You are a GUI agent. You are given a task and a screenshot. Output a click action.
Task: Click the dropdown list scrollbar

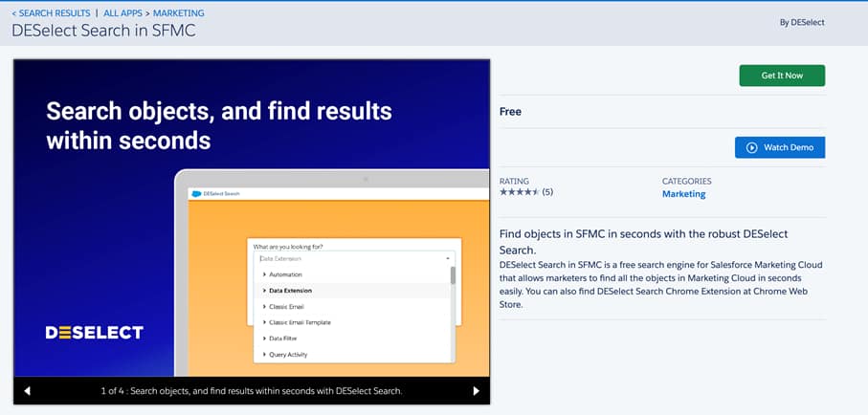coord(453,275)
